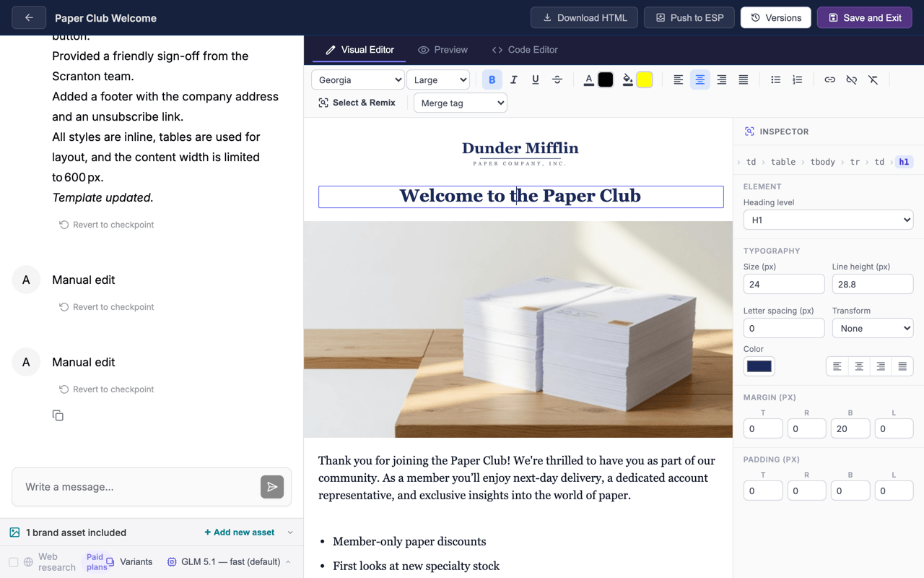Open the GLM 5.1 model selector

point(229,561)
